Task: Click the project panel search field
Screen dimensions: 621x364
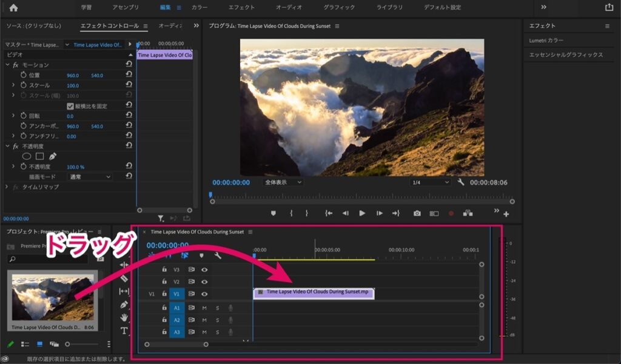Action: 47,259
